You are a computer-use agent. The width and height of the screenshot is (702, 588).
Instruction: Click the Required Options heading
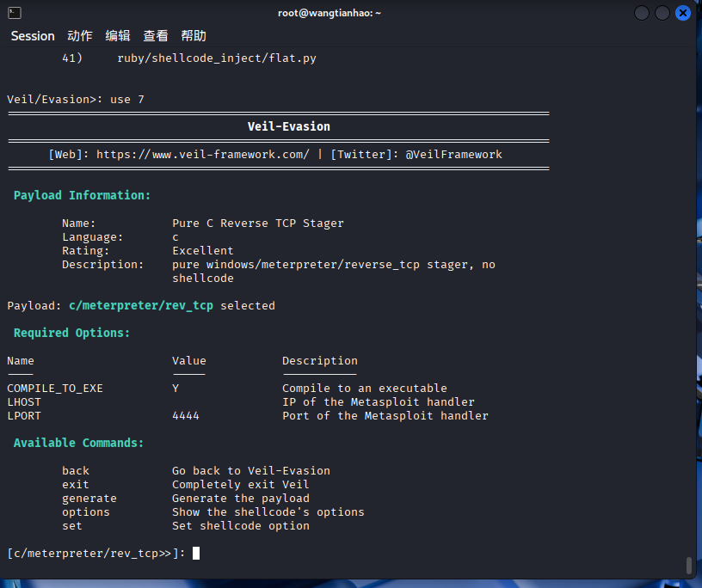71,333
